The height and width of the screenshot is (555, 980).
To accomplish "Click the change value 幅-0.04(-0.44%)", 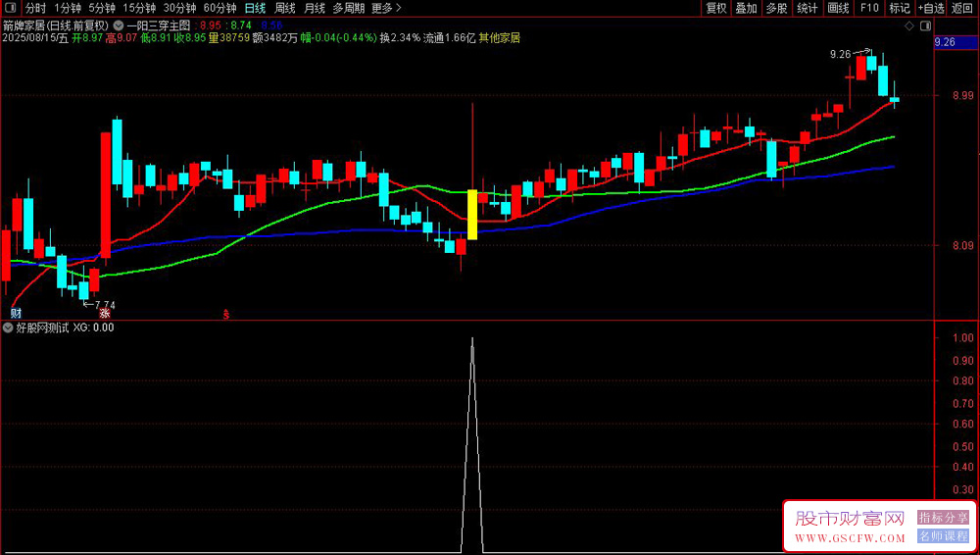I will click(339, 38).
